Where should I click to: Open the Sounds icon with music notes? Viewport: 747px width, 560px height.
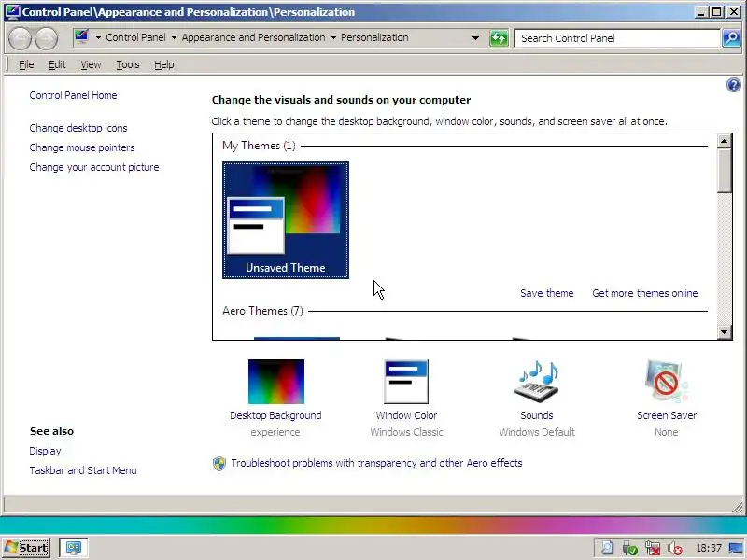click(536, 382)
